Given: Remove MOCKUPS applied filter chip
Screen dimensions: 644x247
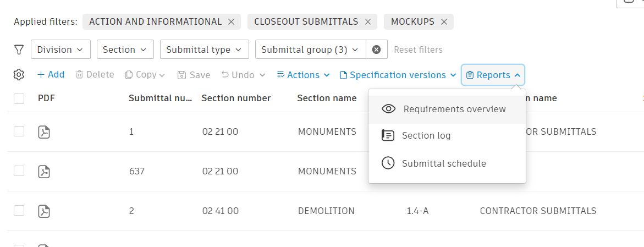Looking at the screenshot, I should [x=444, y=22].
